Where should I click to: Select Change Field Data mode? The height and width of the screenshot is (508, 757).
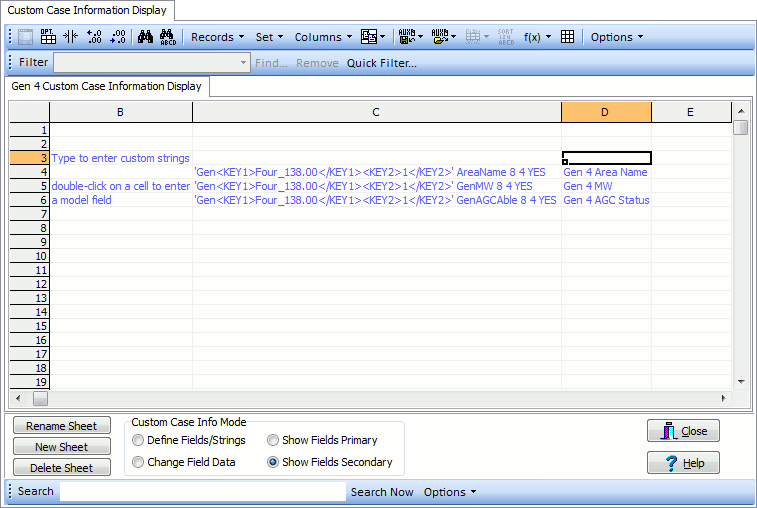point(138,462)
